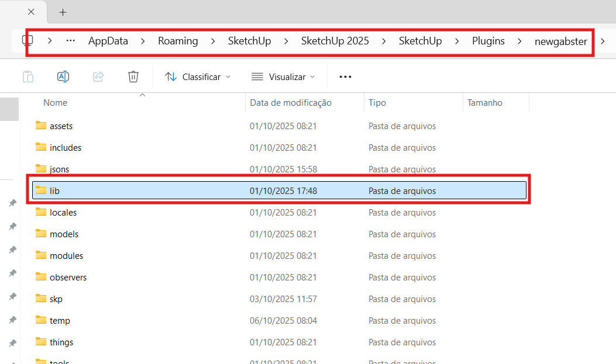This screenshot has width=616, height=364.
Task: Show hidden path folders via ellipsis
Action: (x=71, y=41)
